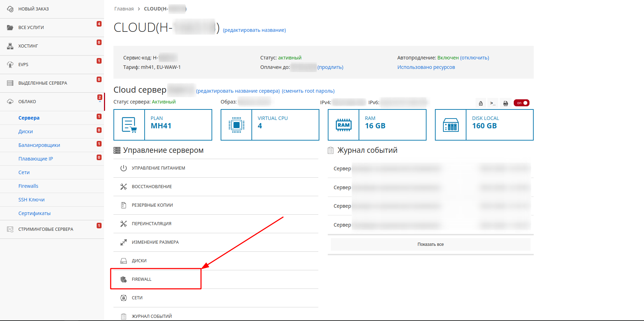The width and height of the screenshot is (644, 321).
Task: Click the archive icon beside Резервные копии
Action: click(124, 205)
